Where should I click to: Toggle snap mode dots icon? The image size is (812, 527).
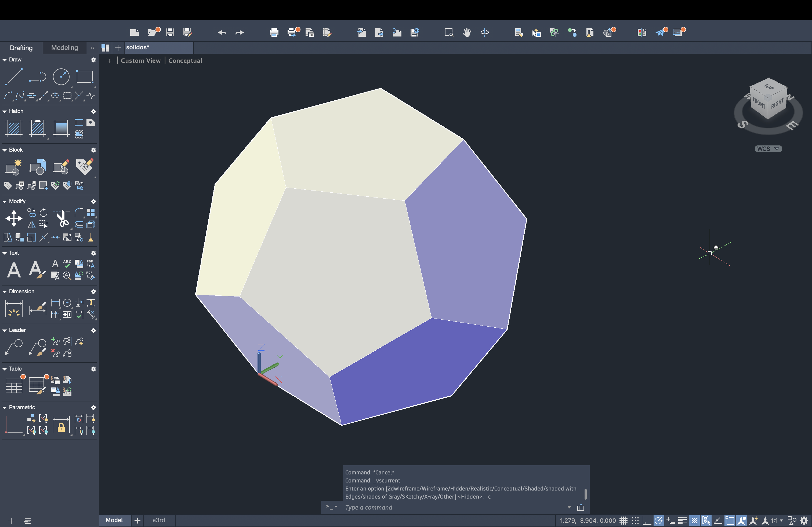pos(635,521)
